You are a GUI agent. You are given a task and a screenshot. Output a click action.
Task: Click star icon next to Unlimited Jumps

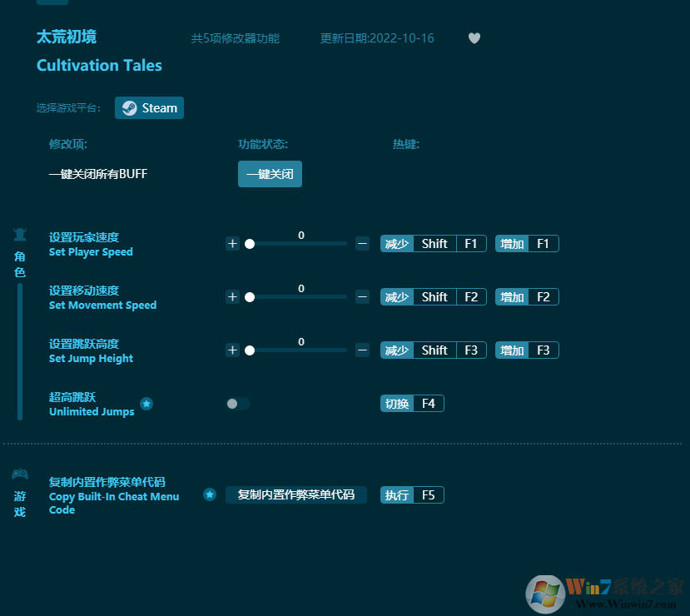click(146, 404)
